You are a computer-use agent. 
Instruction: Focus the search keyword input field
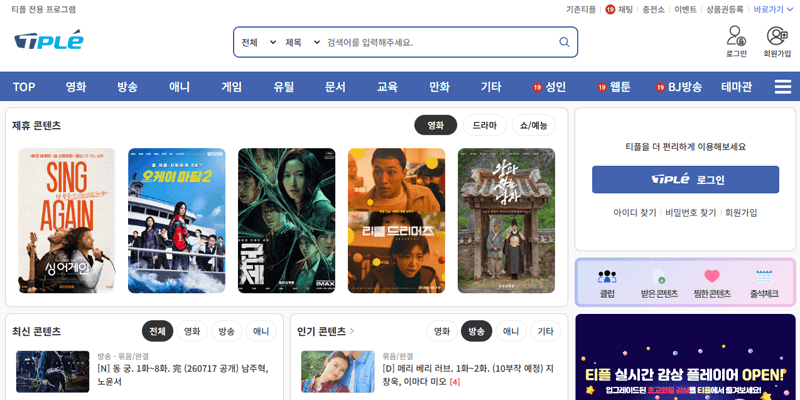point(440,42)
